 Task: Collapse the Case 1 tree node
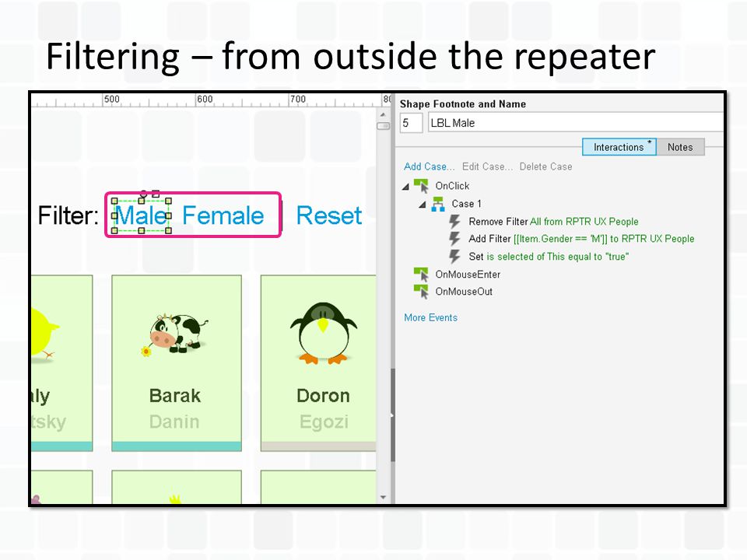(x=422, y=205)
